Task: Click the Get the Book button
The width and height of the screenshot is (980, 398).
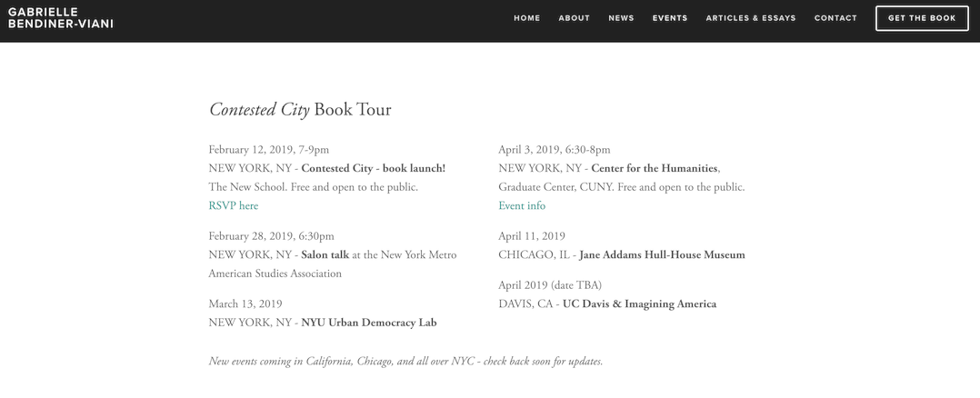Action: [922, 18]
